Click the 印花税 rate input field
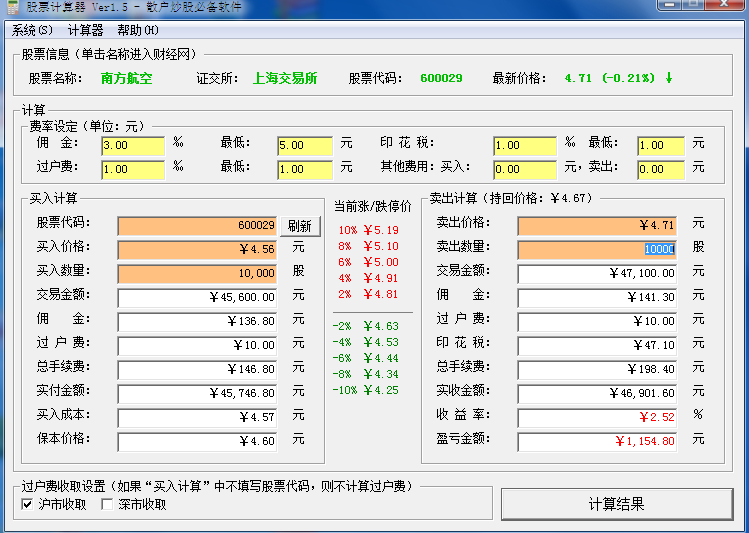Screen dimensions: 749x533 pos(524,145)
